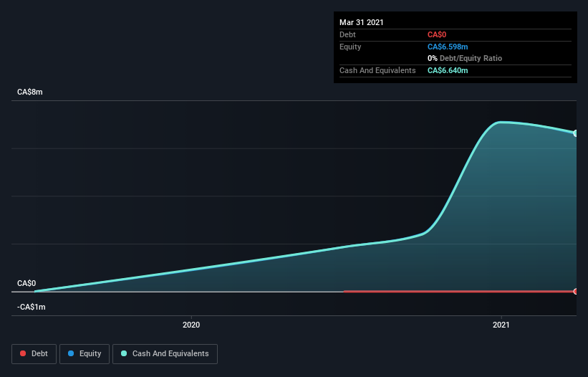Click the red Debt marker at chart end
This screenshot has width=588, height=377.
point(576,292)
